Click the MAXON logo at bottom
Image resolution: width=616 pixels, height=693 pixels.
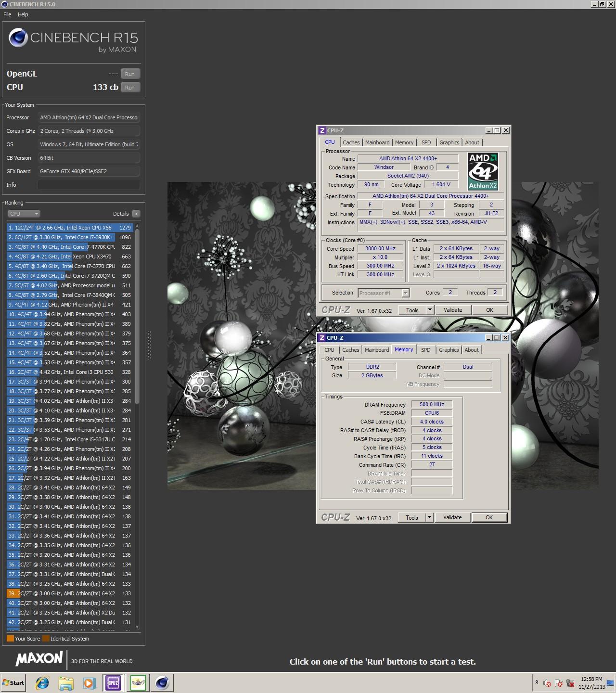point(39,659)
